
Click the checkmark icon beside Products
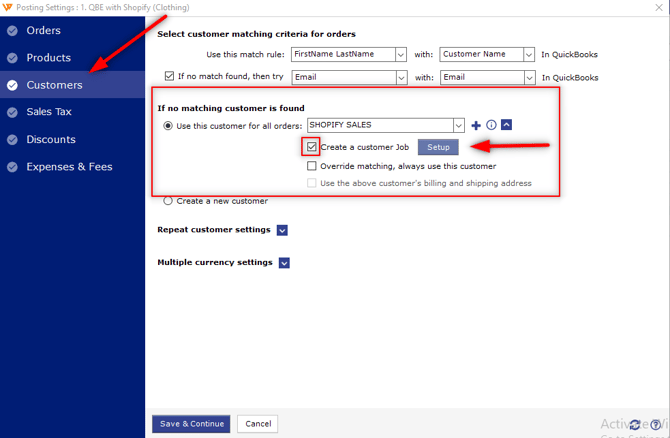[12, 58]
